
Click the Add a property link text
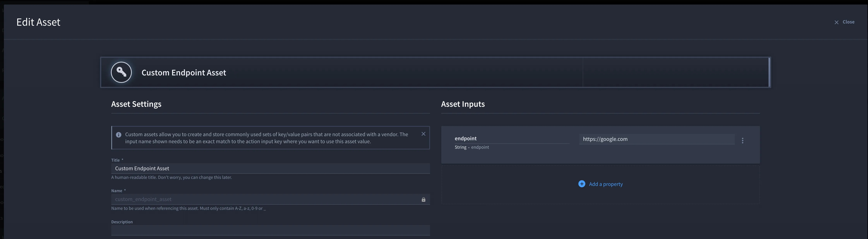tap(606, 184)
